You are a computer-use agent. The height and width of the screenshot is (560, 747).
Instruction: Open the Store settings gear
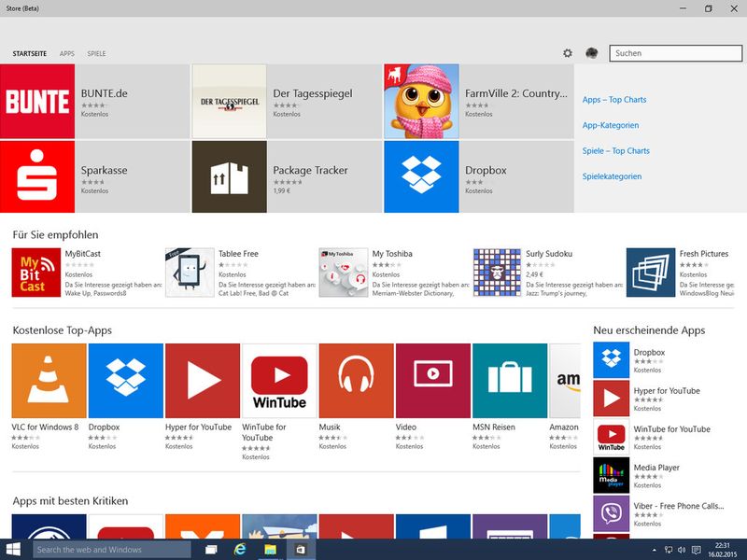[568, 53]
